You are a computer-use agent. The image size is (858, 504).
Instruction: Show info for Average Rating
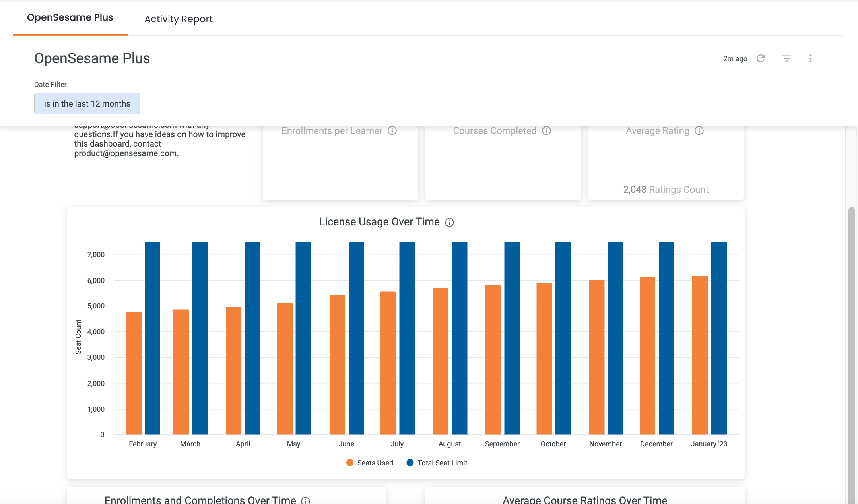[699, 131]
